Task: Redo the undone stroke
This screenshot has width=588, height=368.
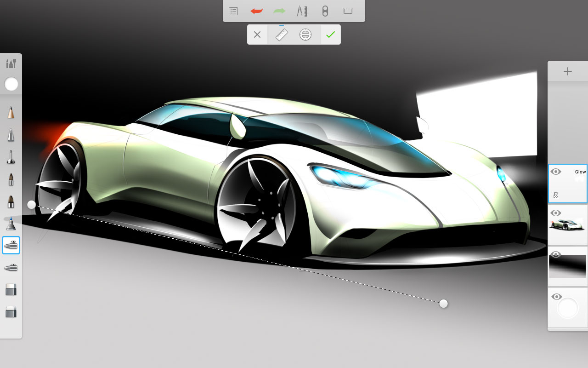Action: click(x=279, y=11)
